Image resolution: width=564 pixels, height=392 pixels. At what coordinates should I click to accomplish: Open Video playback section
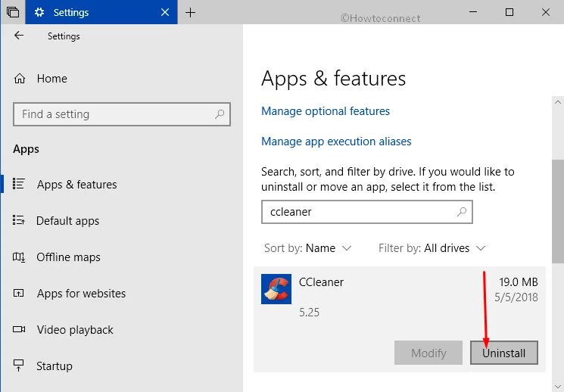coord(75,330)
